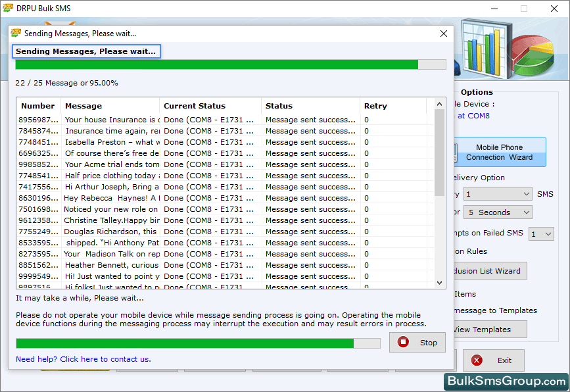570x392 pixels.
Task: Open the Mobile Phone Connection Wizard
Action: click(500, 152)
